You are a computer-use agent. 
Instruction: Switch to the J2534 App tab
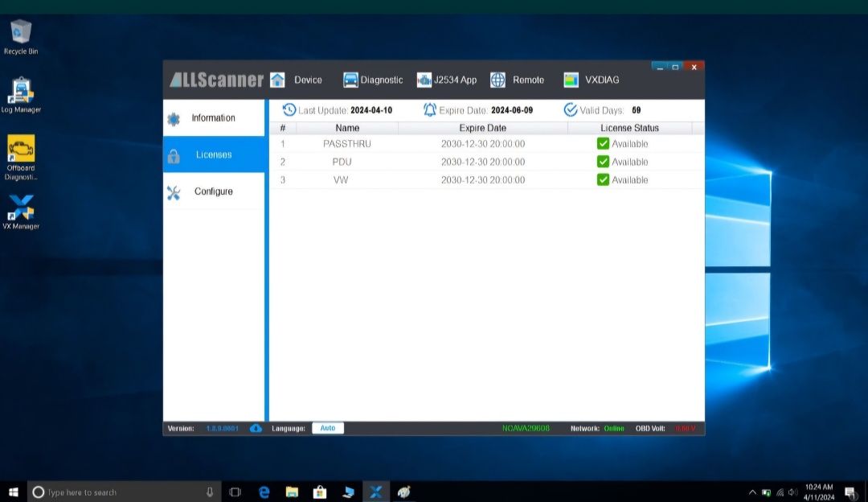(x=447, y=80)
